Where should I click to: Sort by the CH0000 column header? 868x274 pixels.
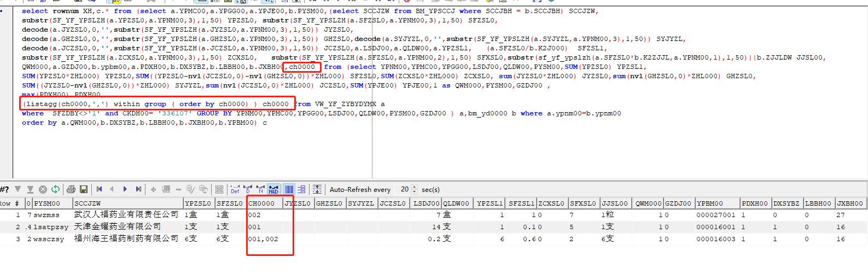tap(265, 203)
